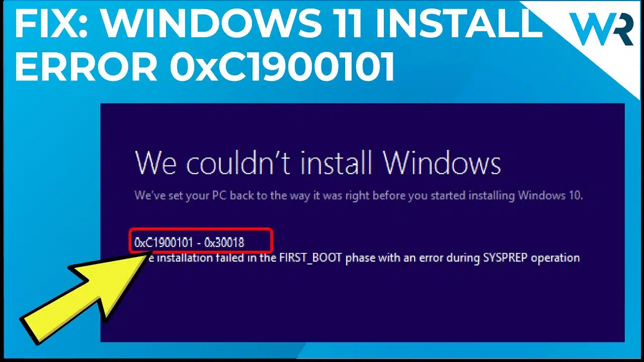Select the red-outlined error code box

[201, 240]
